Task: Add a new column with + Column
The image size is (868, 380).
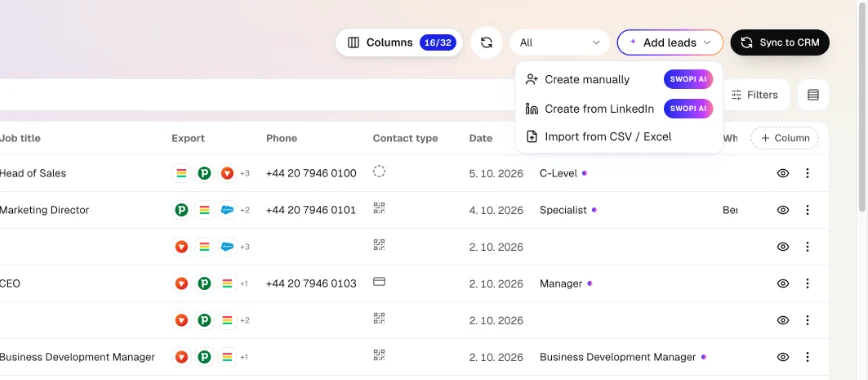Action: coord(784,138)
